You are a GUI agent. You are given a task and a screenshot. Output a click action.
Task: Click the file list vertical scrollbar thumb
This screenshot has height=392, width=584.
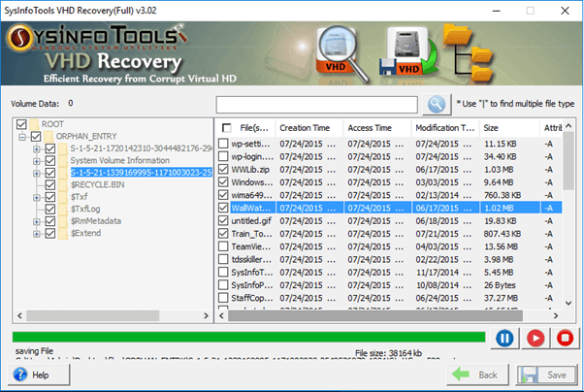tap(568, 161)
